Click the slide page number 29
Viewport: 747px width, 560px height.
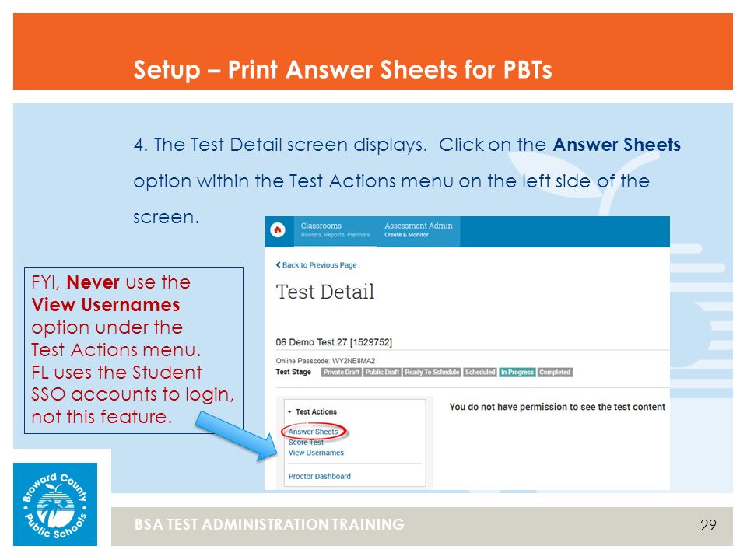tap(708, 525)
